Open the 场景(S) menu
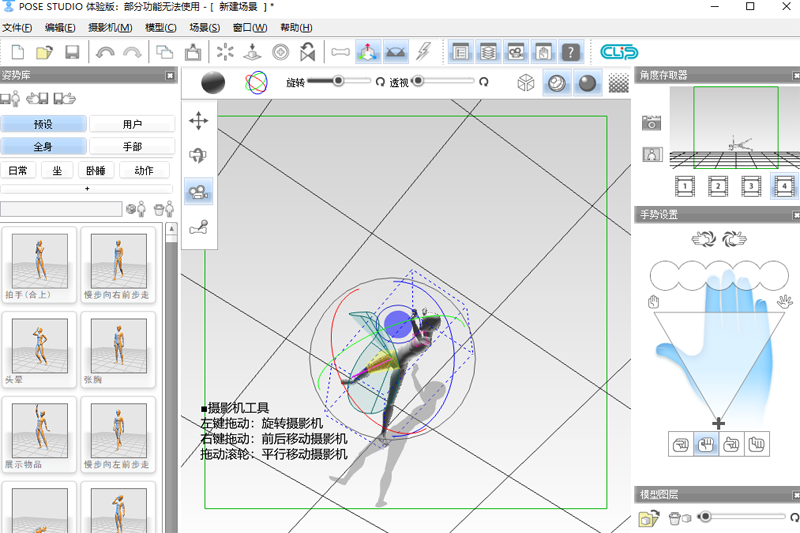The width and height of the screenshot is (800, 533). click(x=205, y=28)
